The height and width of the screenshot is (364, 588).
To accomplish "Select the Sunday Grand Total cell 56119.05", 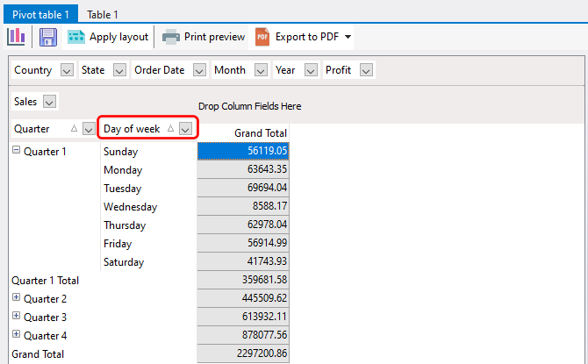I will click(243, 151).
